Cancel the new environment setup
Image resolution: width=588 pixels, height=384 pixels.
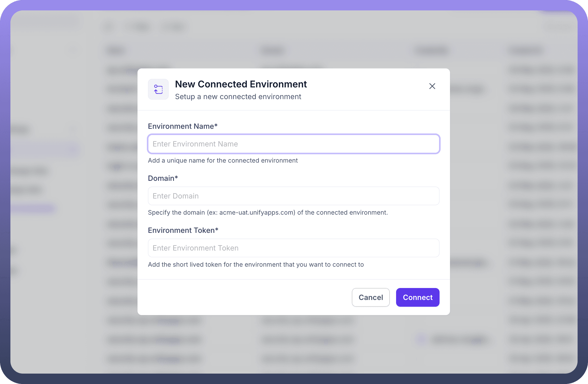point(371,297)
